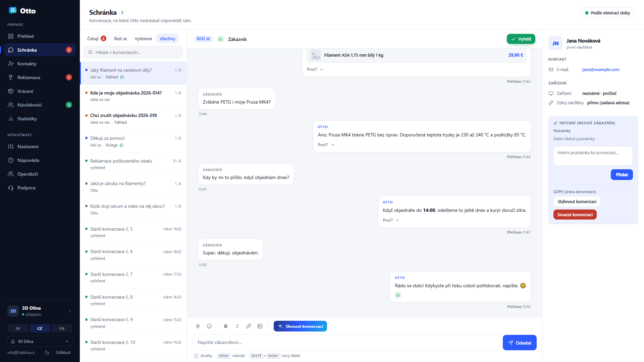Toggle dark mode moon icon
Image resolution: width=644 pixels, height=362 pixels.
[x=47, y=353]
